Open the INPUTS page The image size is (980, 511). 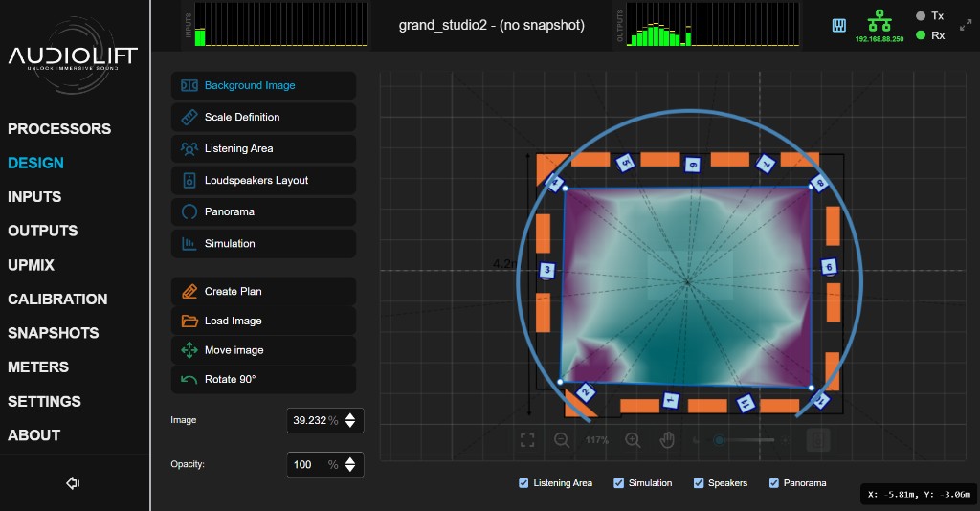coord(34,197)
